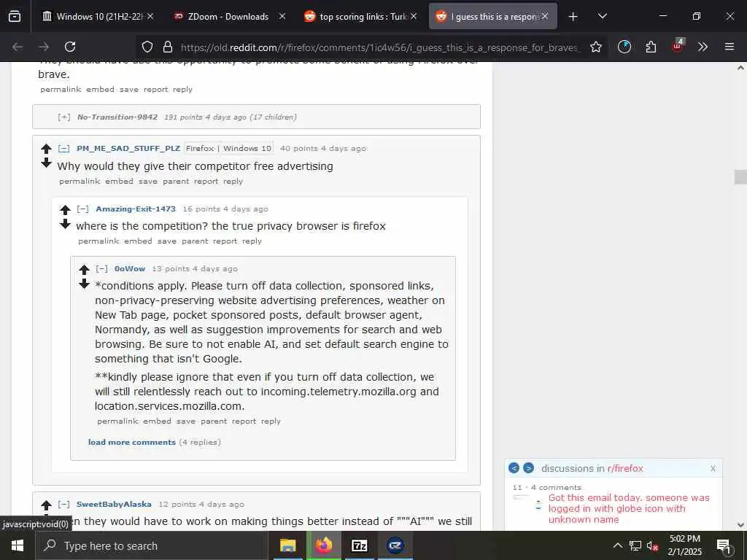Open SweetBabyAlaska user profile link

[114, 504]
